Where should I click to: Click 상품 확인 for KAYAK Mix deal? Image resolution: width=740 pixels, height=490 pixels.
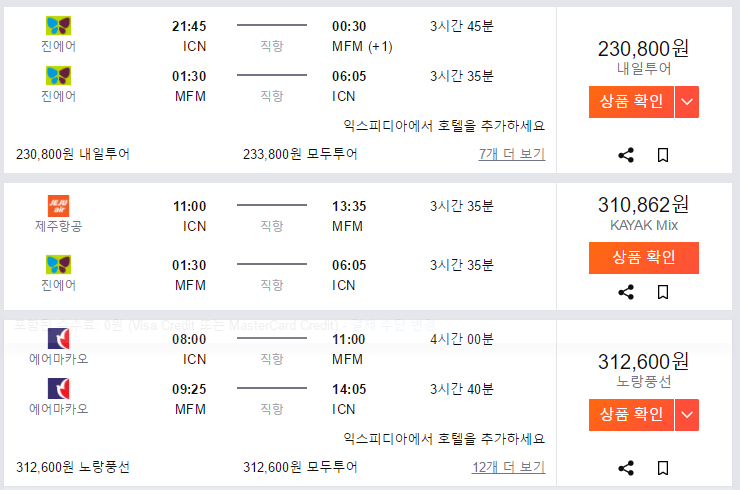coord(643,257)
